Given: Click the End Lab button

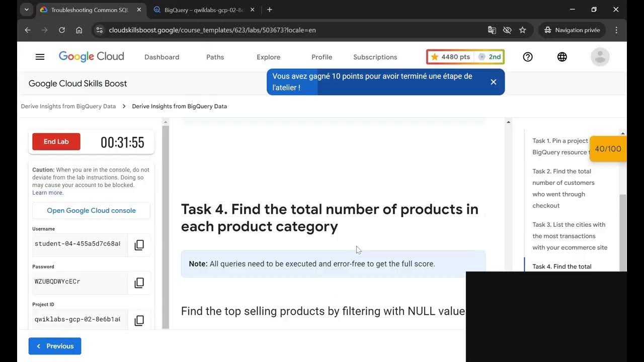Looking at the screenshot, I should click(x=56, y=142).
